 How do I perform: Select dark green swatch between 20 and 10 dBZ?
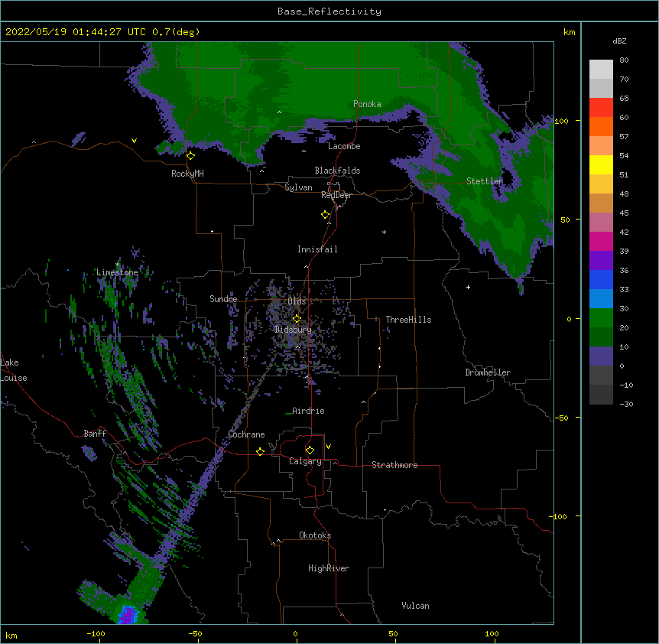pos(601,337)
